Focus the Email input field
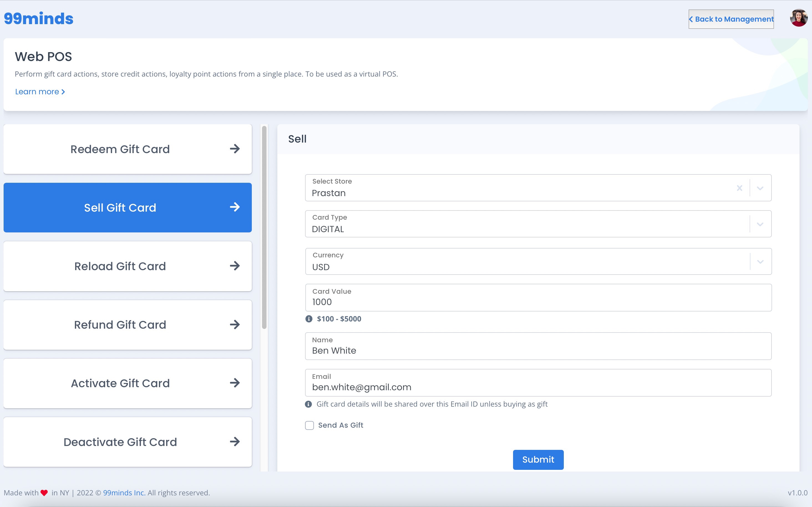Image resolution: width=812 pixels, height=507 pixels. pos(538,383)
